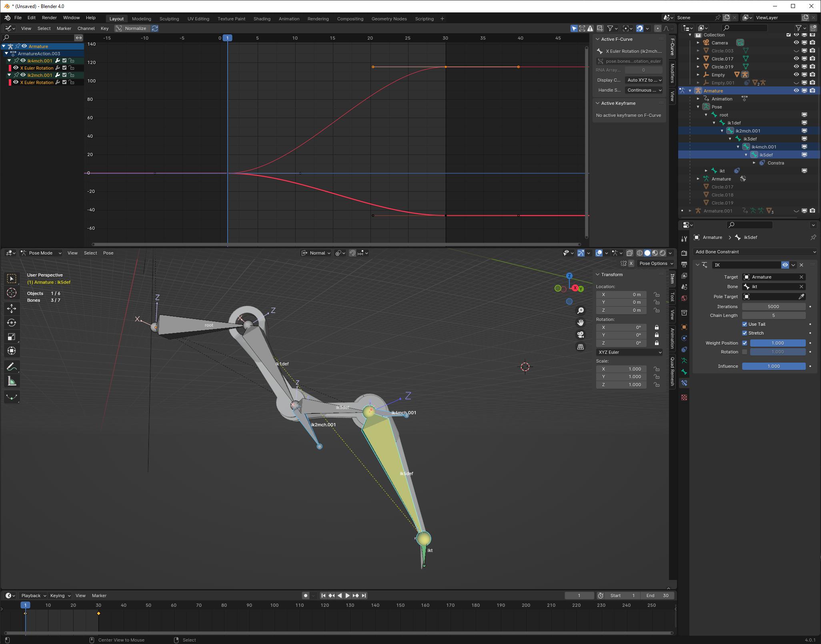Click the Pose Options button
The image size is (821, 644).
click(655, 263)
